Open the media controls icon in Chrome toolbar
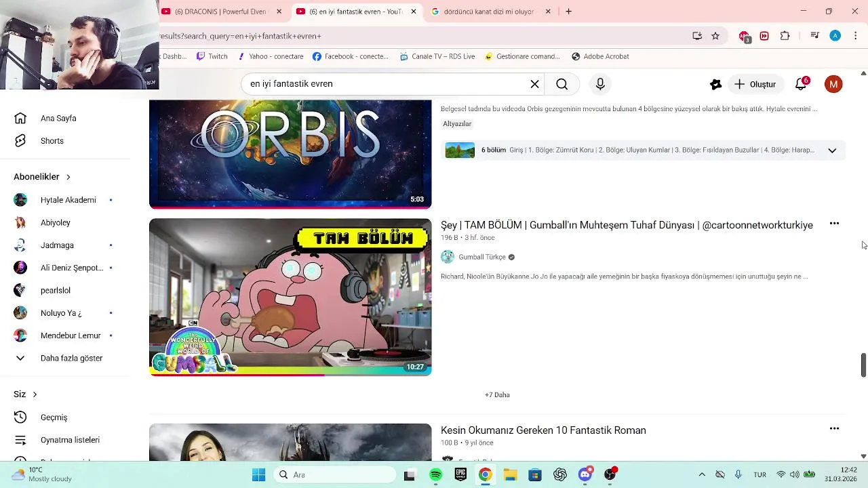868x488 pixels. tap(815, 36)
